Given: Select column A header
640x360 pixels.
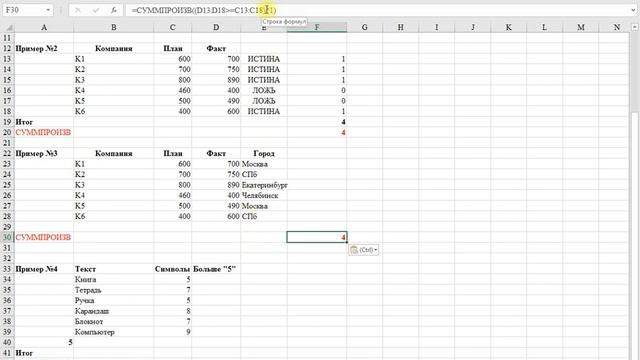Looking at the screenshot, I should tap(44, 27).
